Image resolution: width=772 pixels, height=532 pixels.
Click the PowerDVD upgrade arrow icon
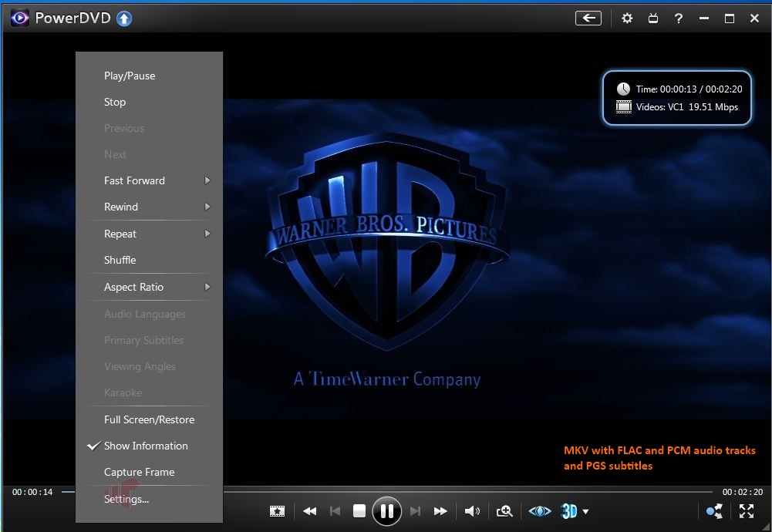124,19
